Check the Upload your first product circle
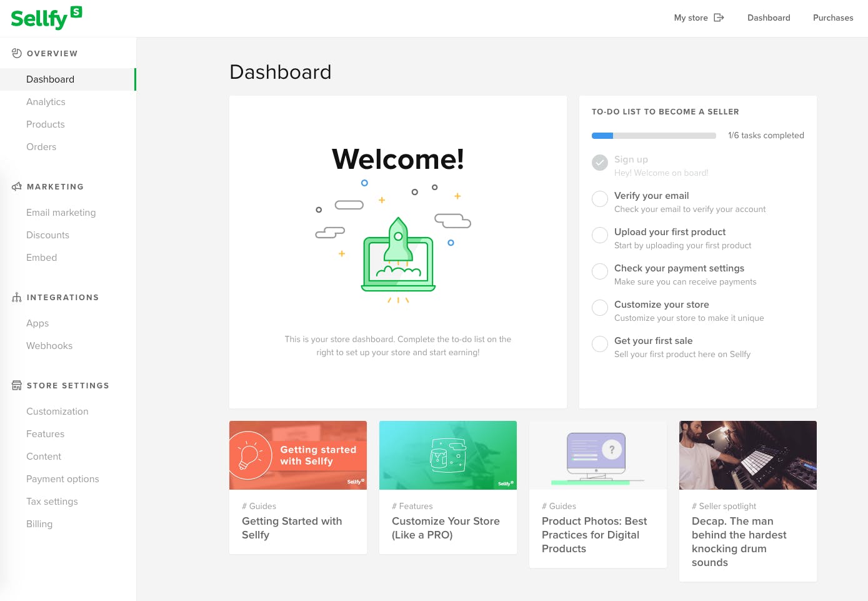The image size is (868, 601). click(600, 235)
